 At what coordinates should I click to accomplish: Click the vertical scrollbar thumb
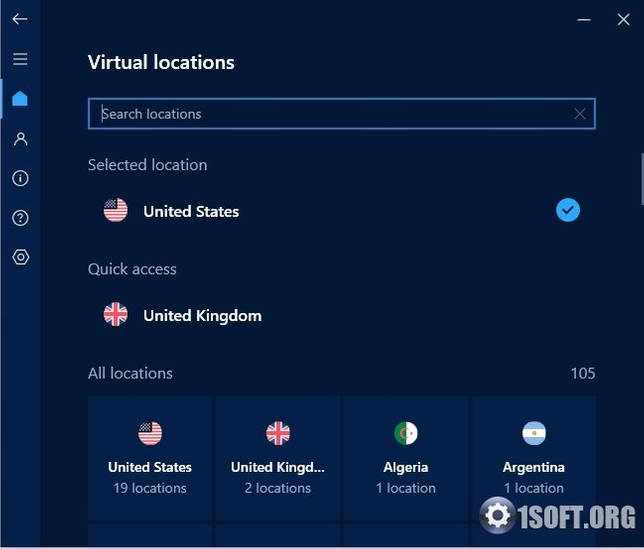642,179
